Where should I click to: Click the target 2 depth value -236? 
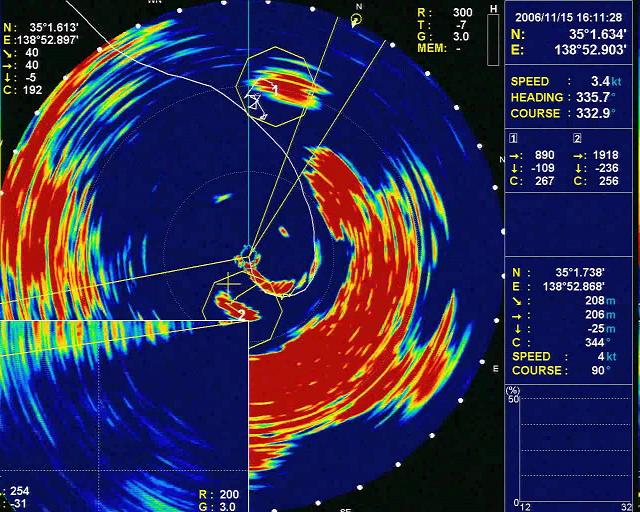607,168
